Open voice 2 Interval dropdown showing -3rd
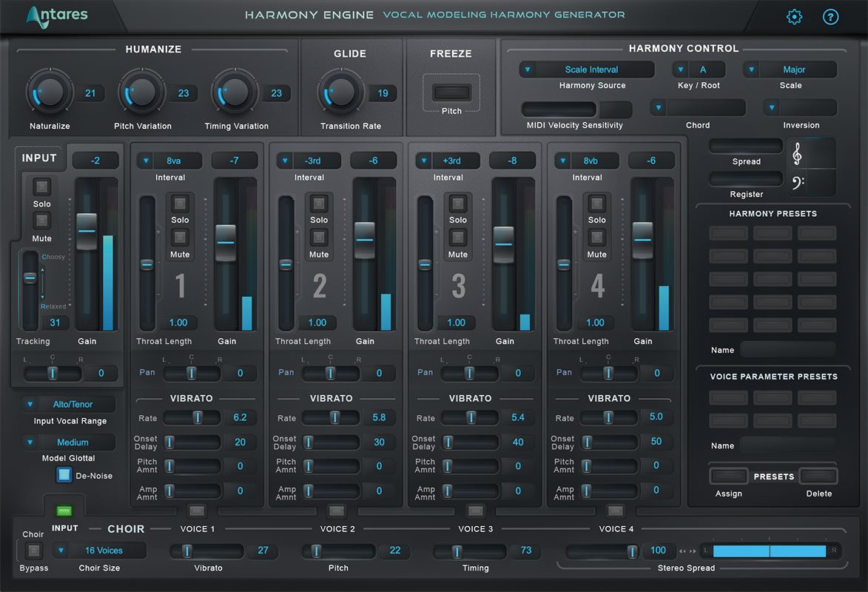Viewport: 868px width, 592px height. point(309,161)
